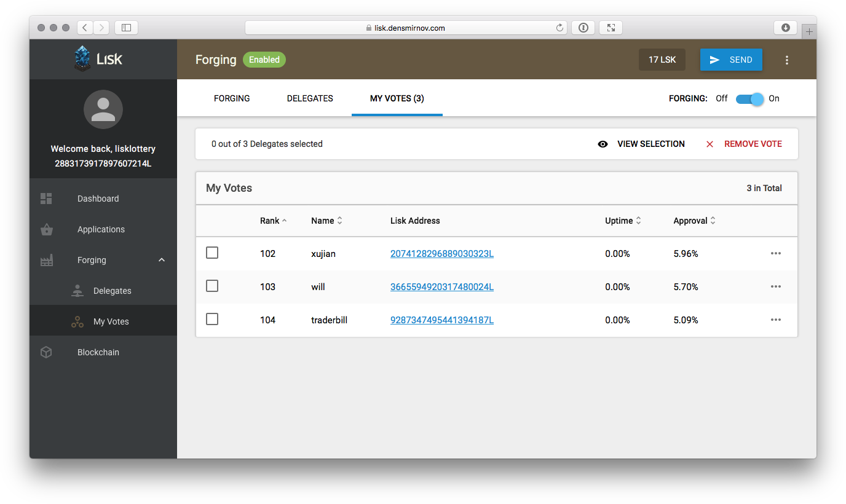Open address 2074128296889030323L link
This screenshot has width=846, height=504.
point(442,253)
